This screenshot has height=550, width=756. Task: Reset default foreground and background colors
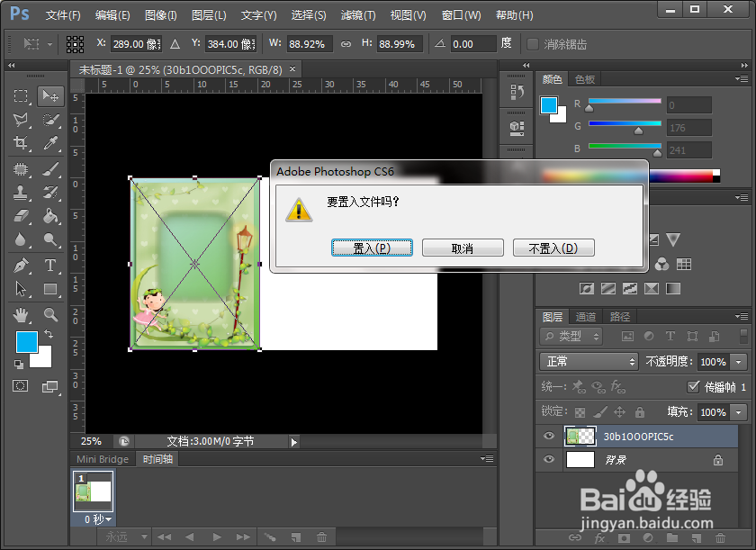pyautogui.click(x=19, y=364)
